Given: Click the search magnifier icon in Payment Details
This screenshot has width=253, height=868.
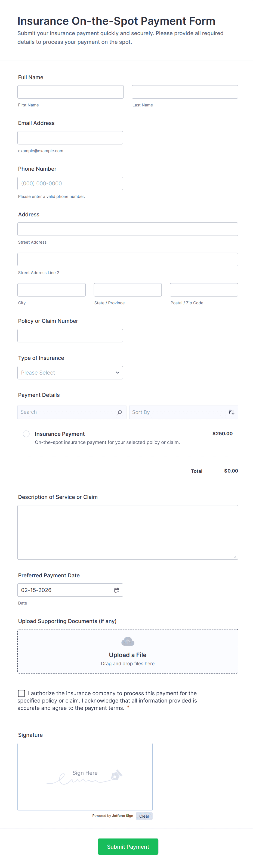Looking at the screenshot, I should coord(120,412).
